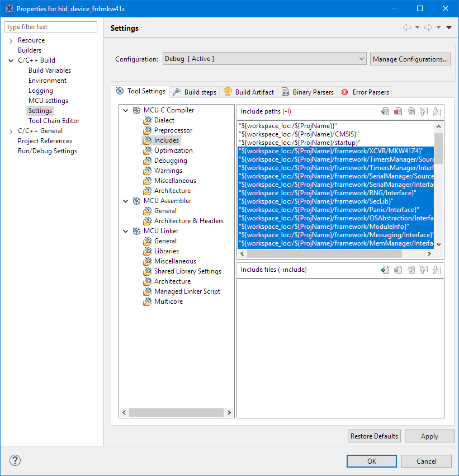459x476 pixels.
Task: Click the Add icon for Include files
Action: 385,269
